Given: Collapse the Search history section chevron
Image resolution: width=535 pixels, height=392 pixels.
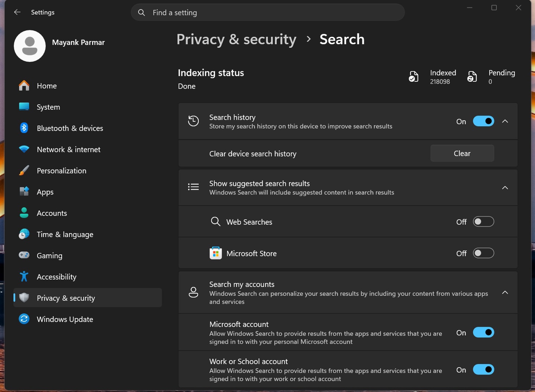Looking at the screenshot, I should [505, 121].
